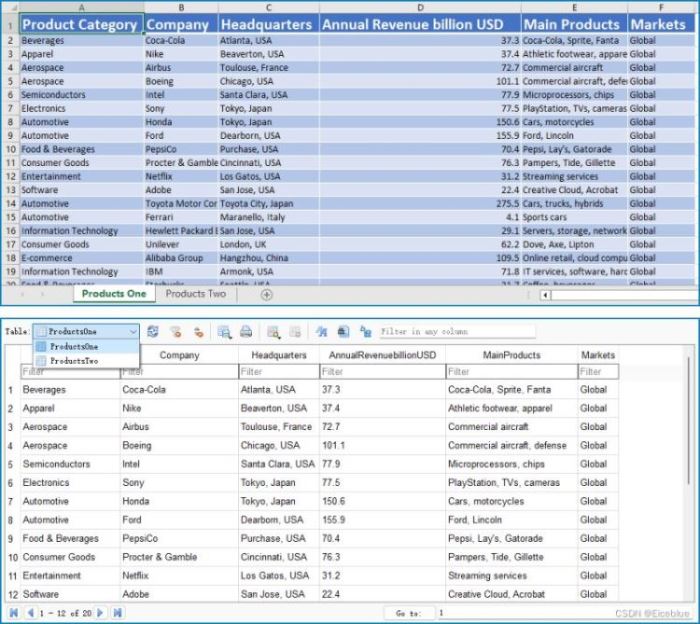Click the toolbar icon right of 'A' icon
The width and height of the screenshot is (700, 624).
343,332
